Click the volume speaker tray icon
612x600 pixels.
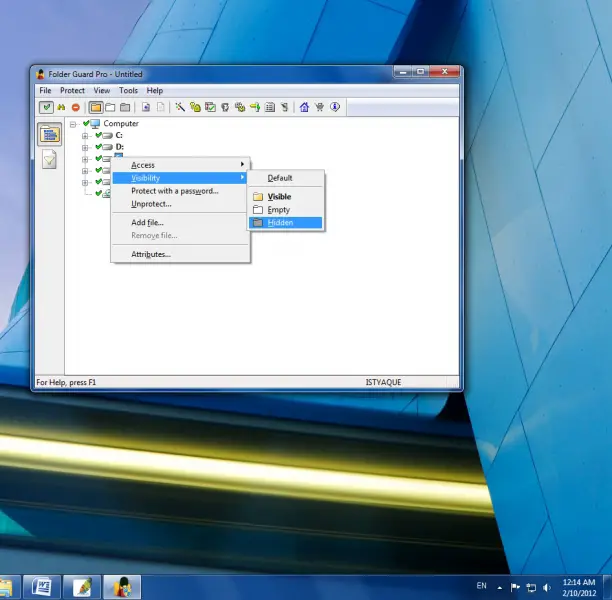tap(547, 587)
